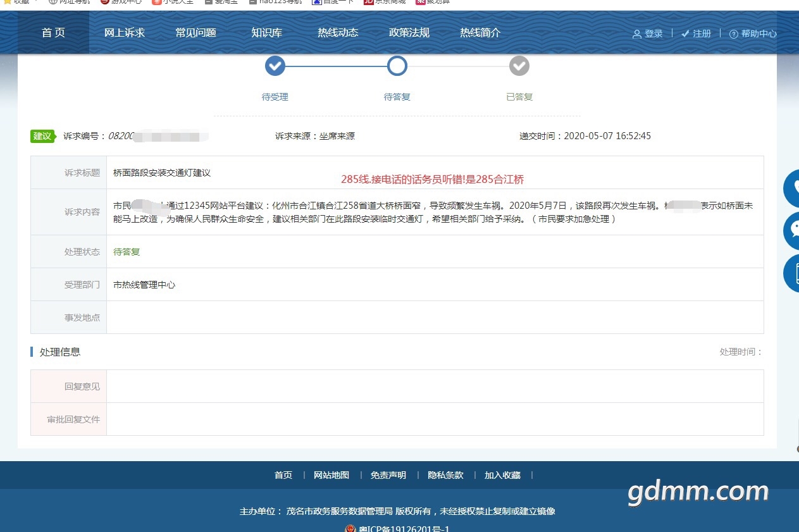The width and height of the screenshot is (799, 532).
Task: Click the 网站地图 footer link
Action: tap(331, 475)
